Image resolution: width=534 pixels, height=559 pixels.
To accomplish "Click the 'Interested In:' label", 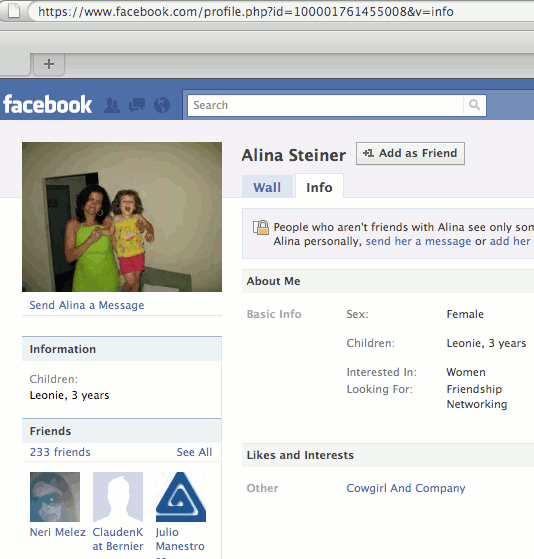I will coord(381,372).
